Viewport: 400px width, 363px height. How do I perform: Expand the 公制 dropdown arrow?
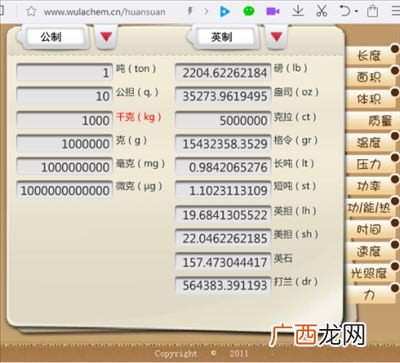(x=106, y=37)
